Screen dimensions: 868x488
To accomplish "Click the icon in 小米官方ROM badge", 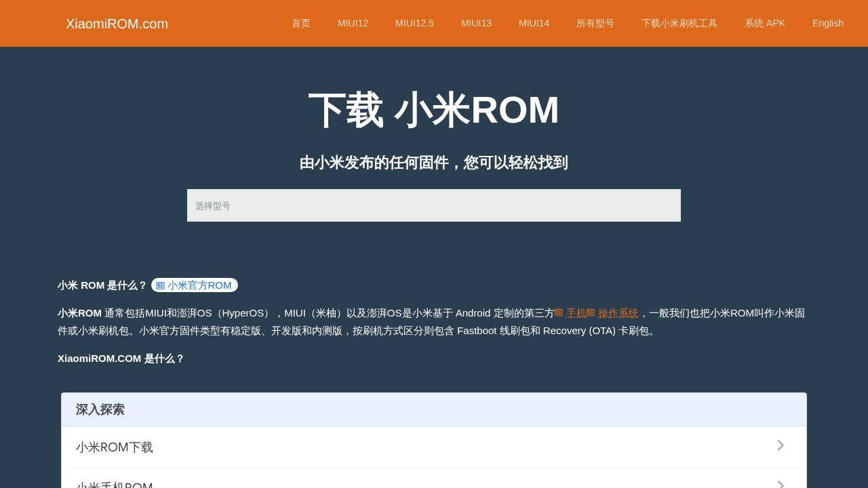I will tap(161, 286).
